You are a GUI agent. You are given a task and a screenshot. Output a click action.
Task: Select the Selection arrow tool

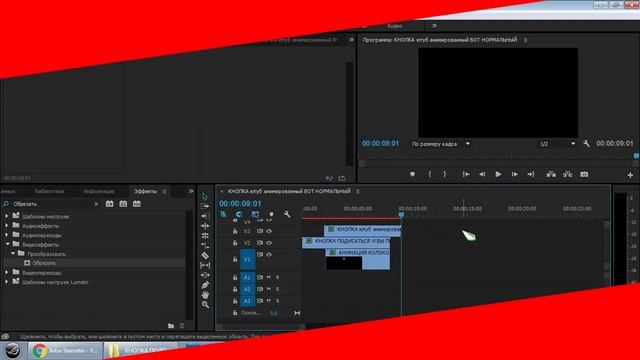(205, 197)
